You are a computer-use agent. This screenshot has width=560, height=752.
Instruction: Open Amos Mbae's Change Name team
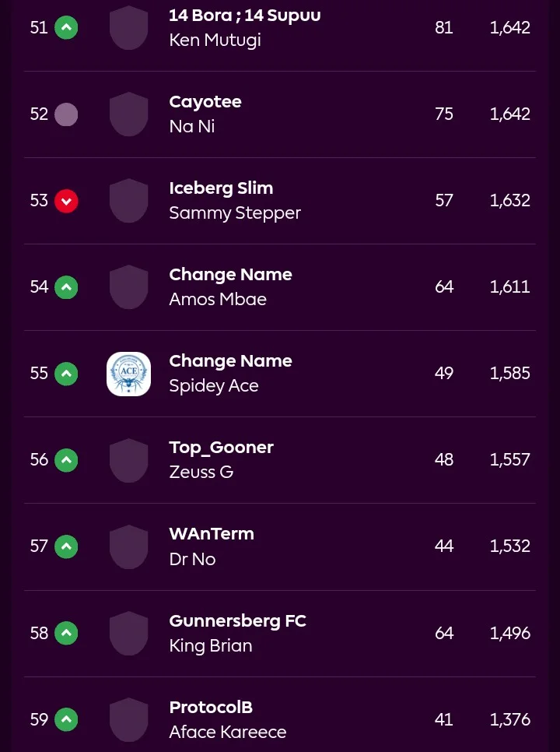(230, 274)
